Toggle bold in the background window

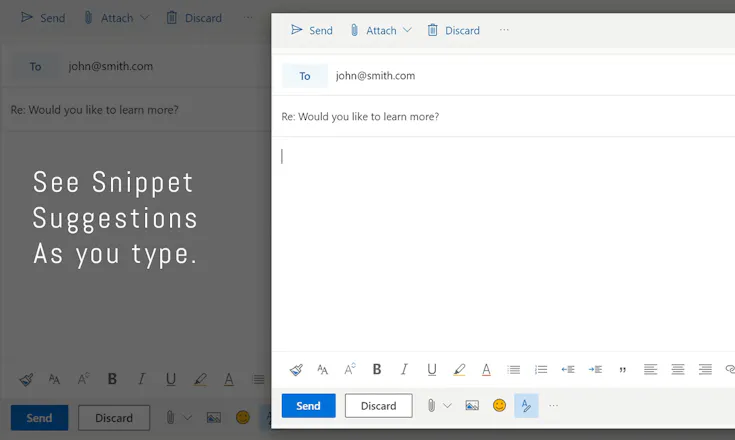point(112,379)
